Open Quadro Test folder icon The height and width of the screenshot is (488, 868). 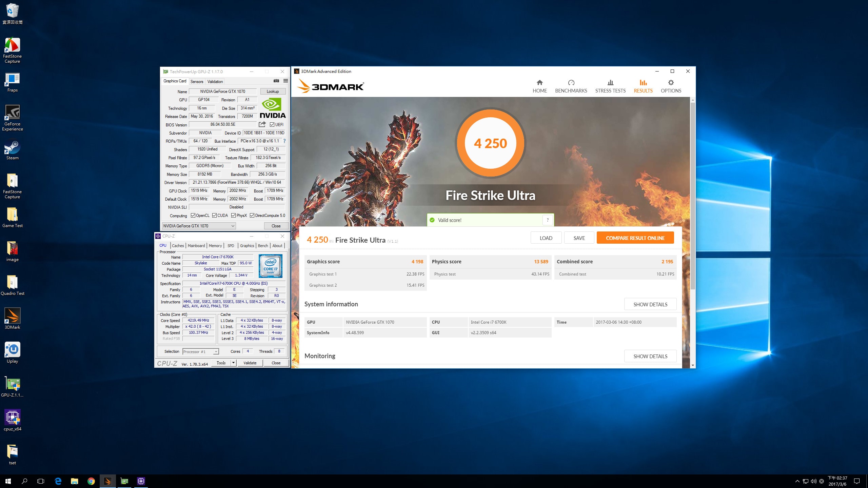tap(13, 285)
